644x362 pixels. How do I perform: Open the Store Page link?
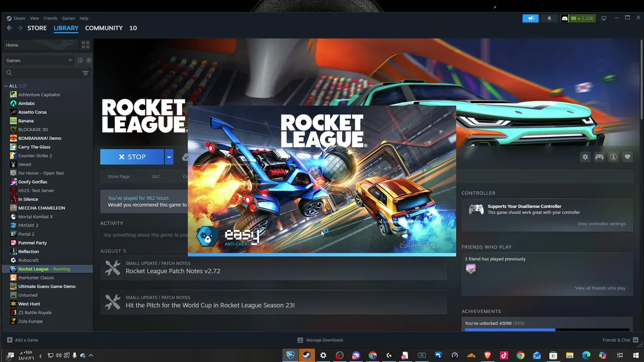pyautogui.click(x=118, y=176)
